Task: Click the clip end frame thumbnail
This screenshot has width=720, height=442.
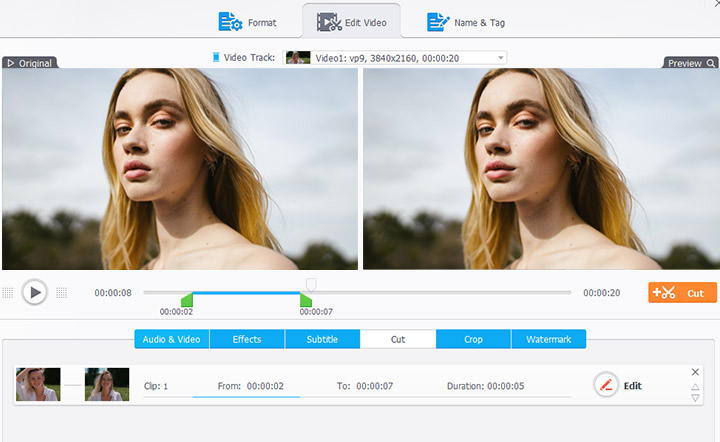Action: pos(107,385)
